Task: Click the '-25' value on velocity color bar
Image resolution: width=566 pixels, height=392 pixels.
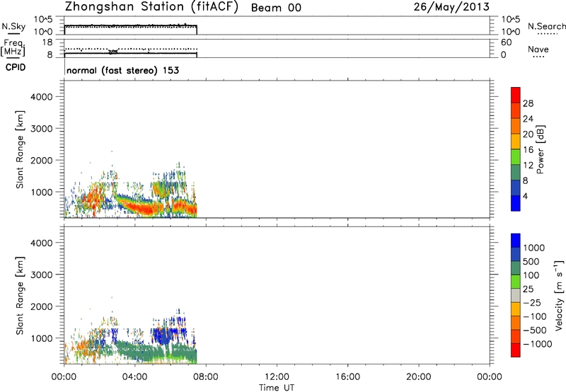Action: [x=531, y=302]
